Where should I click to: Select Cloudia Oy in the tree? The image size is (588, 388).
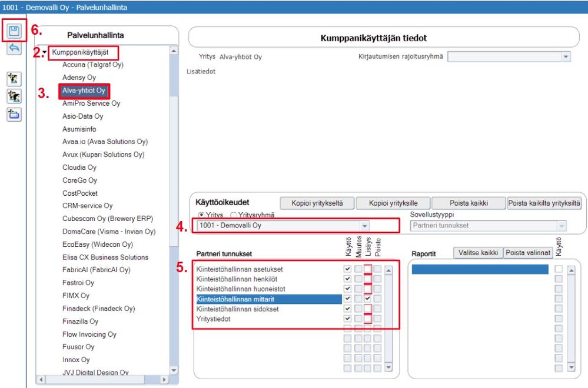(x=79, y=168)
